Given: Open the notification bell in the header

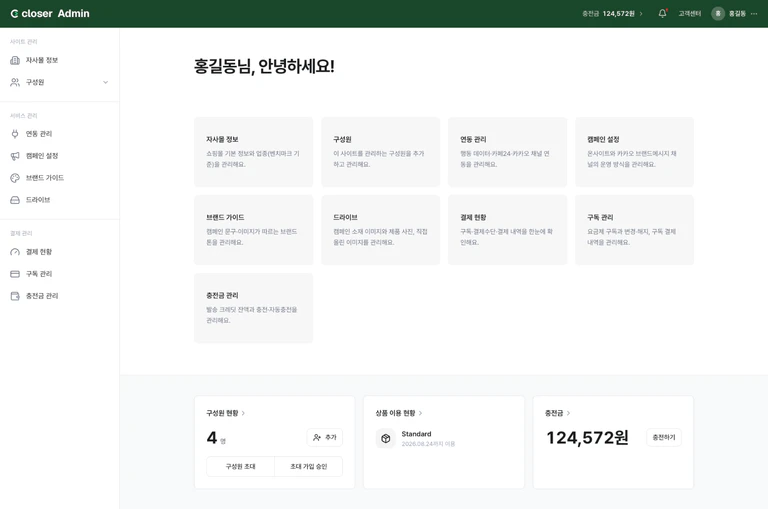Looking at the screenshot, I should click(x=662, y=13).
